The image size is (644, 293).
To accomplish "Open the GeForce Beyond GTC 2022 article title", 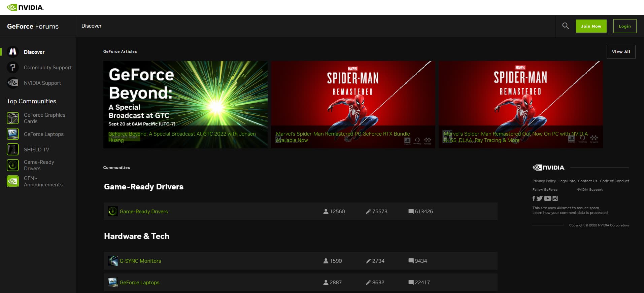I will 182,137.
